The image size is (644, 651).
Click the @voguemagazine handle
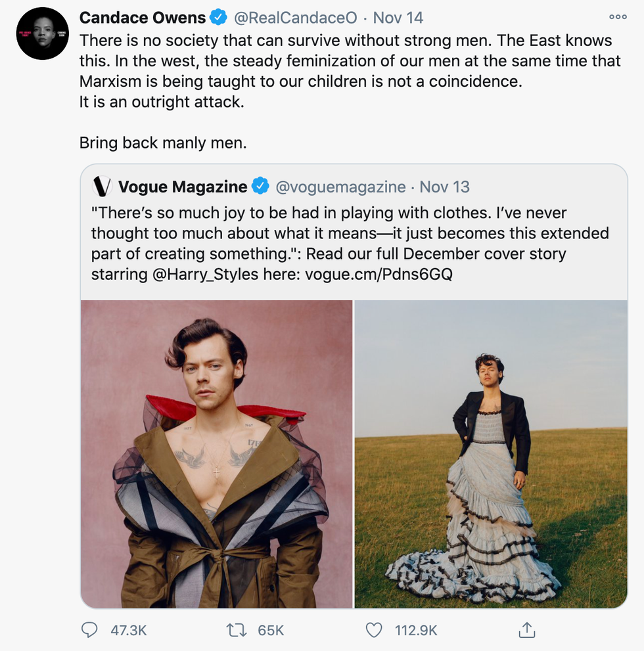[x=340, y=187]
